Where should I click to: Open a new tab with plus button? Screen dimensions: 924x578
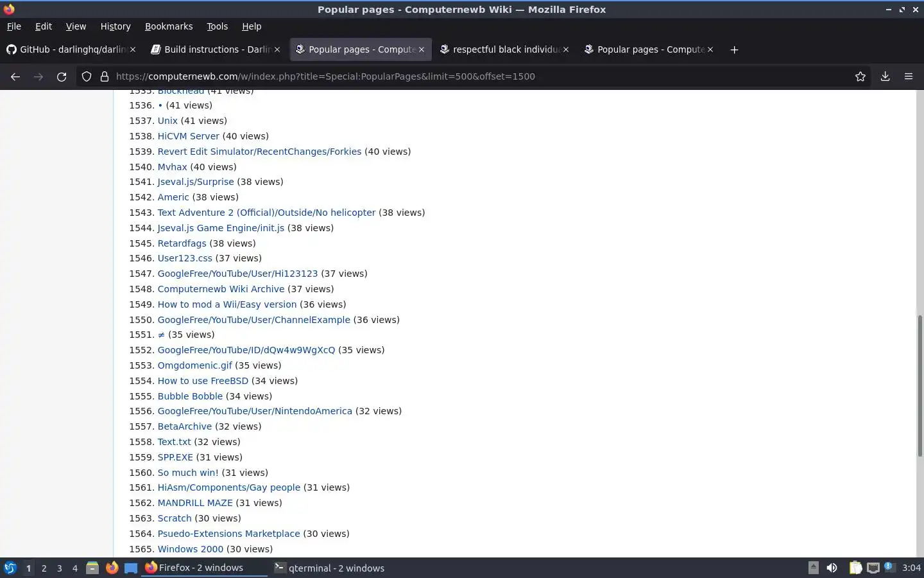pos(734,49)
